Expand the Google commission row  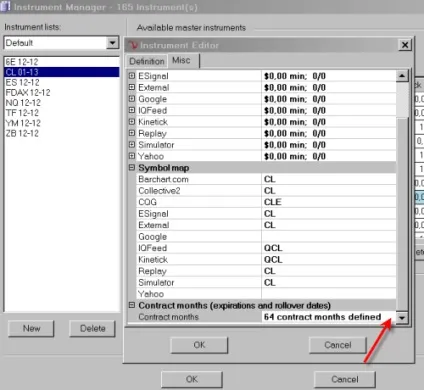tap(132, 99)
